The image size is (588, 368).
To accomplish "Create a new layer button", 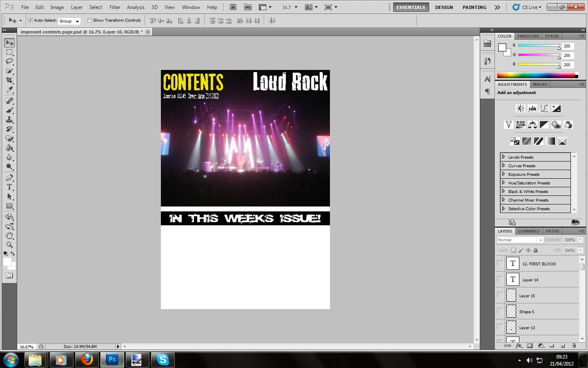I will [x=563, y=346].
